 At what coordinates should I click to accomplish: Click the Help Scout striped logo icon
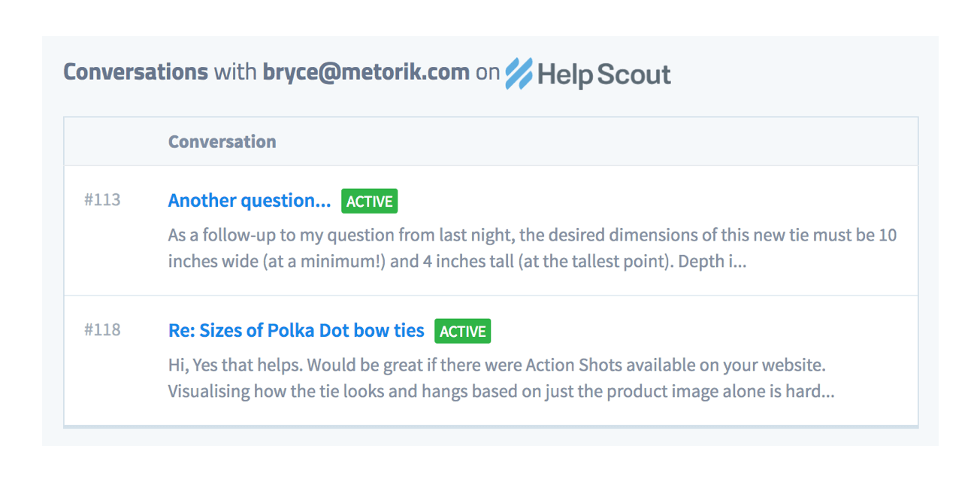point(519,73)
